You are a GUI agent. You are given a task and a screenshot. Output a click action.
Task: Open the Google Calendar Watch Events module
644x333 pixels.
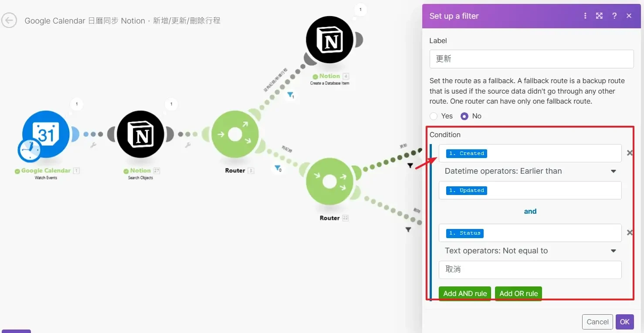(46, 134)
